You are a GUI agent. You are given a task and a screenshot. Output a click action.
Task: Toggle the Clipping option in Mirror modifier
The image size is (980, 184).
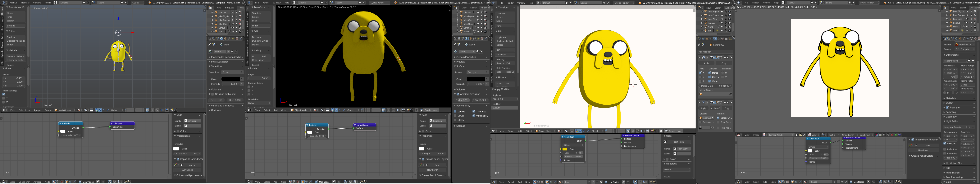709,77
